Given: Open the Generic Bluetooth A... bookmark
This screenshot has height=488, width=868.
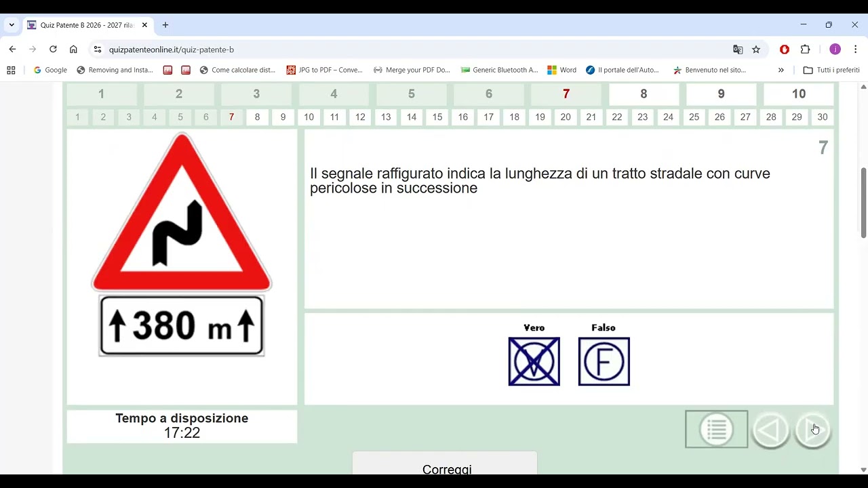Looking at the screenshot, I should 499,70.
